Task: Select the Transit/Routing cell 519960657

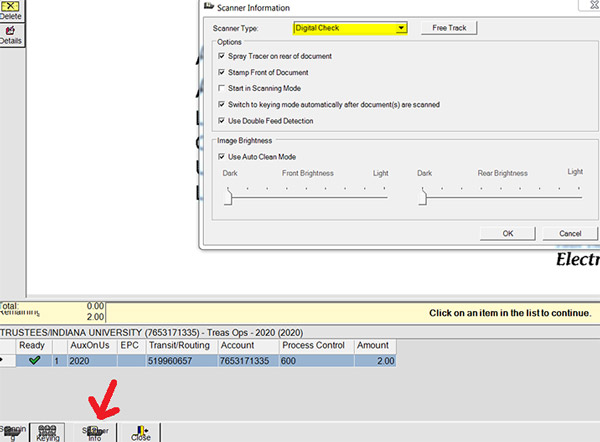Action: click(x=177, y=361)
